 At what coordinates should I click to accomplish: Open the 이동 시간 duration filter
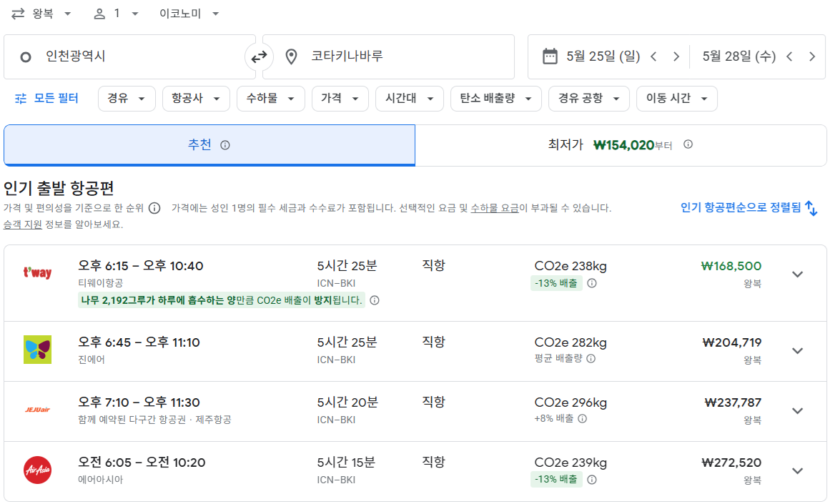pos(676,99)
